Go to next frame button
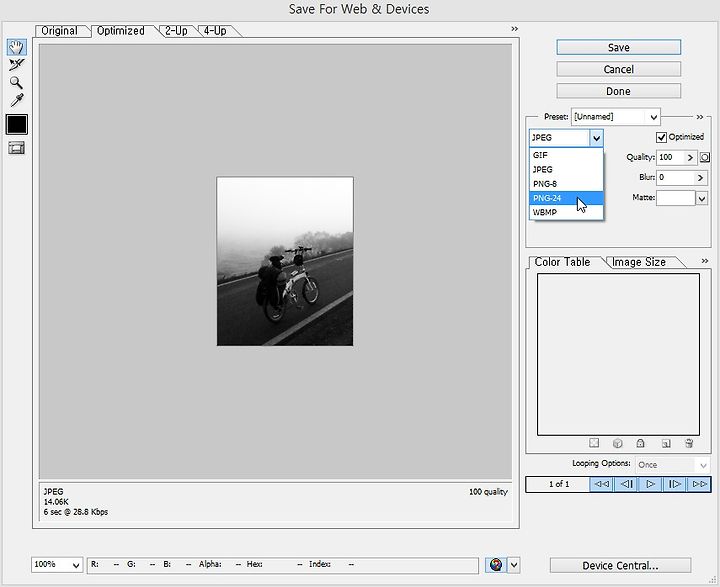The width and height of the screenshot is (720, 587). 675,484
